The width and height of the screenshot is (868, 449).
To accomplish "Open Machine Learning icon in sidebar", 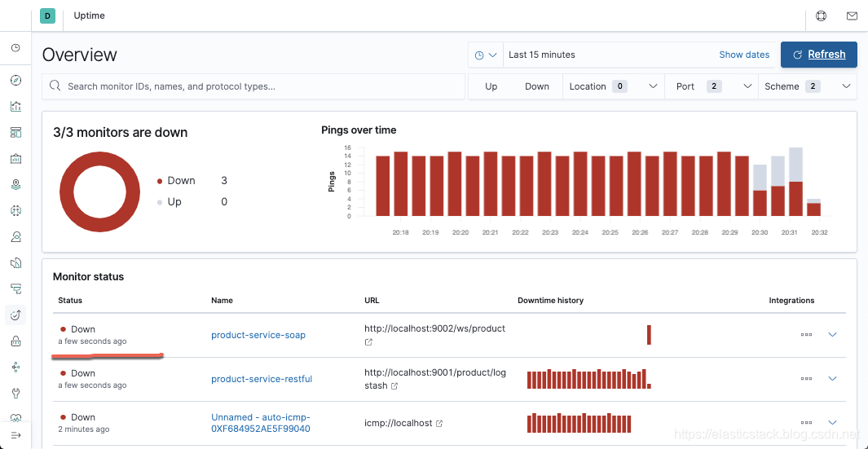I will [15, 210].
